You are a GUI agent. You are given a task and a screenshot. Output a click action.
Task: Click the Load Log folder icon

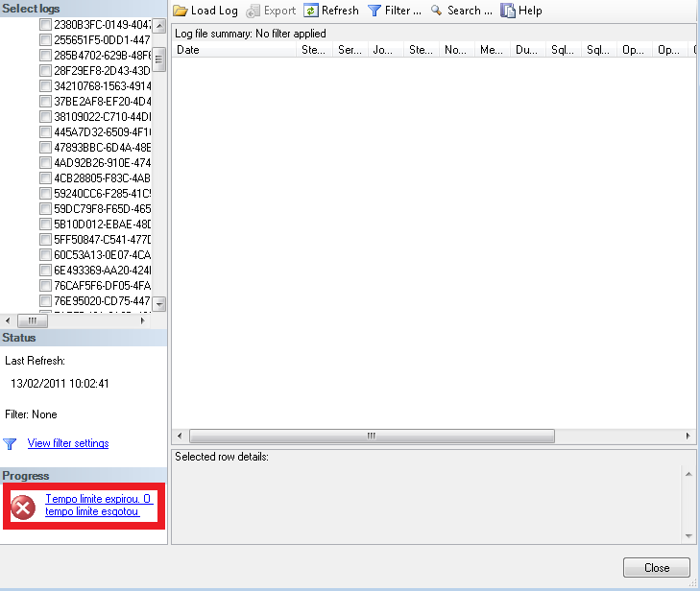181,11
